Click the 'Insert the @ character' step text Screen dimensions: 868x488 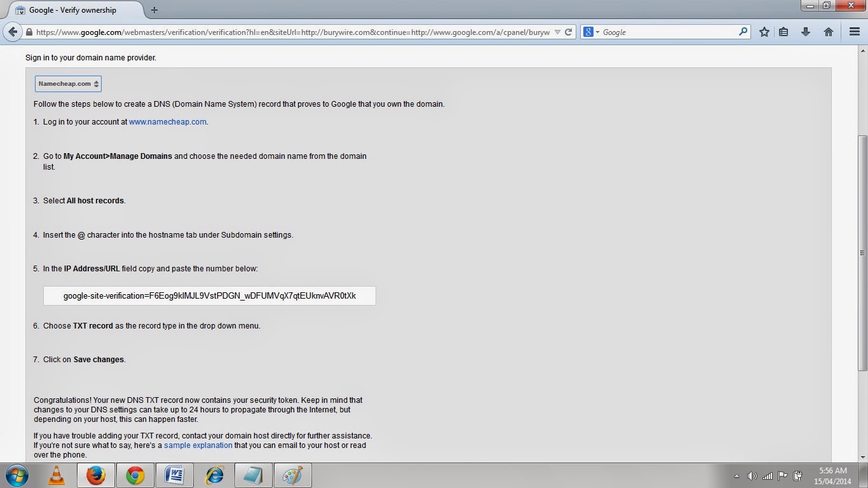pos(168,235)
